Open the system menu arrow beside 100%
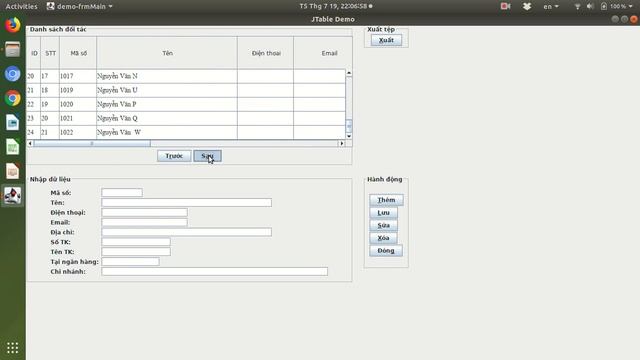The height and width of the screenshot is (360, 640). pos(631,6)
